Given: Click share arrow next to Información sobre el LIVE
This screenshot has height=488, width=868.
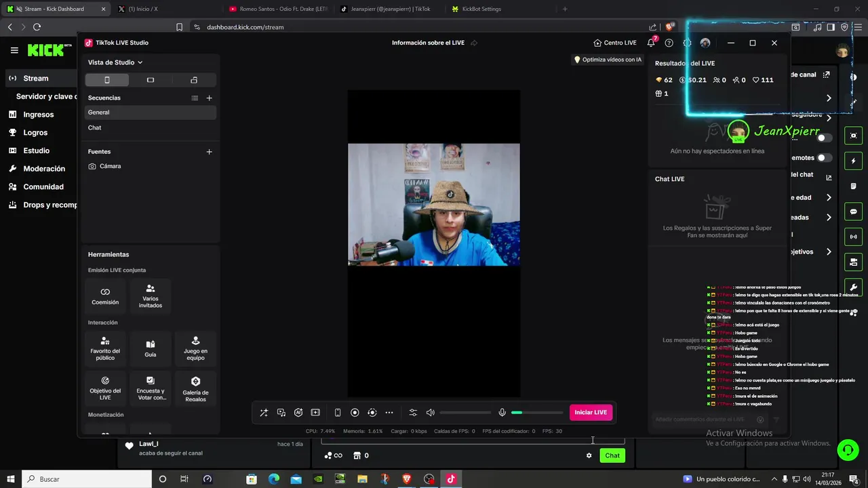Looking at the screenshot, I should coord(474,43).
